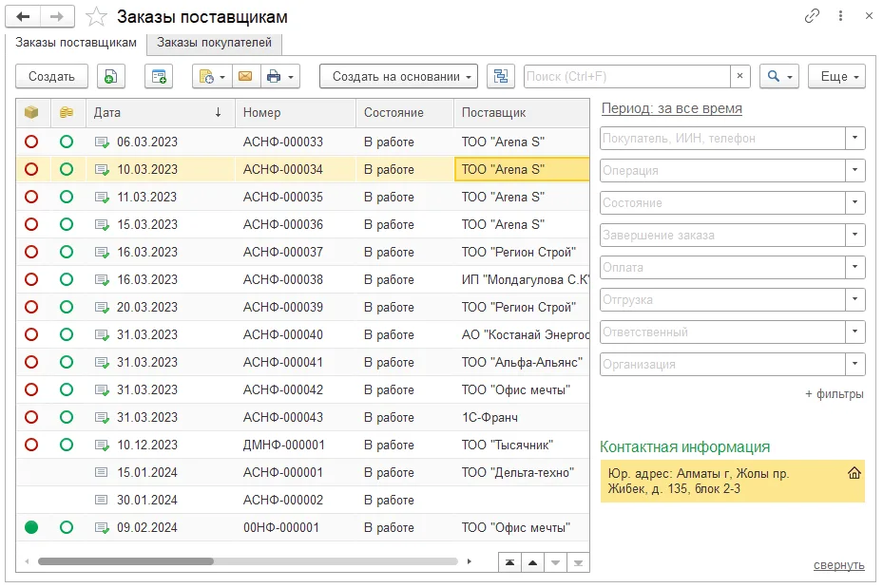
Task: Click the horizontal scrollbar under the orders table
Action: tap(248, 561)
